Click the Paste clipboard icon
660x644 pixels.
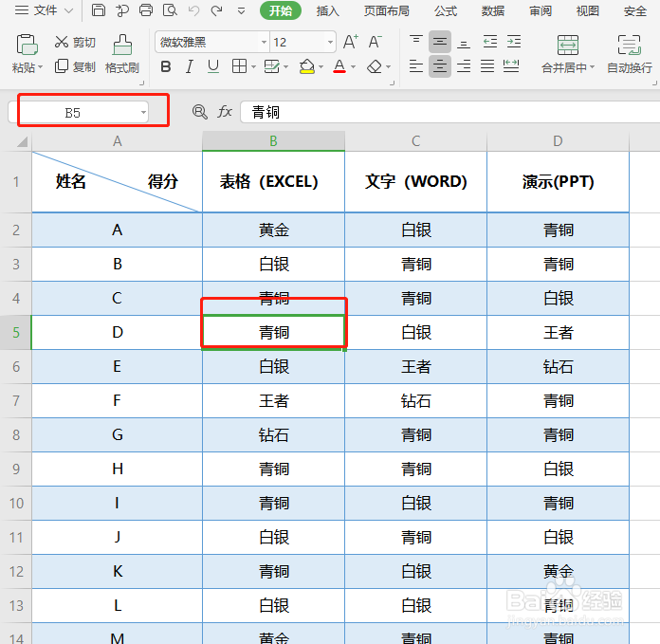pyautogui.click(x=27, y=45)
